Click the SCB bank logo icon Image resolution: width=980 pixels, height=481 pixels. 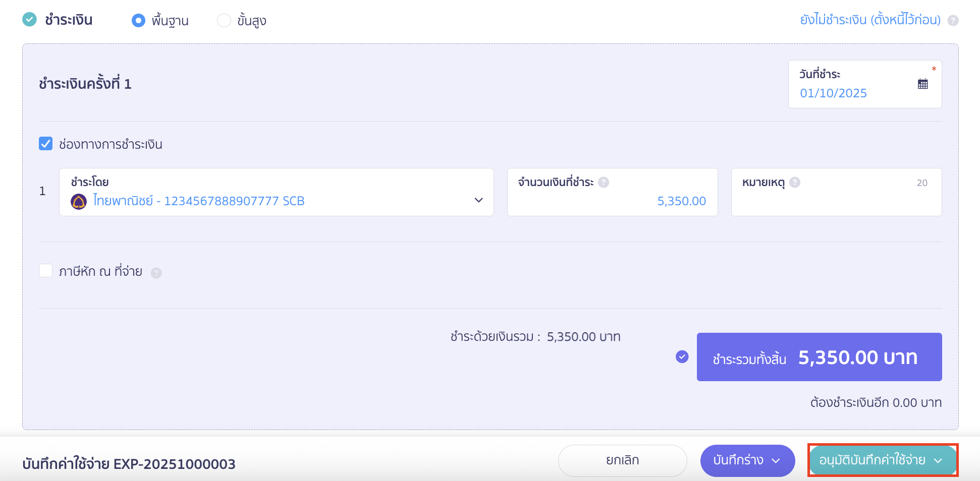click(79, 201)
